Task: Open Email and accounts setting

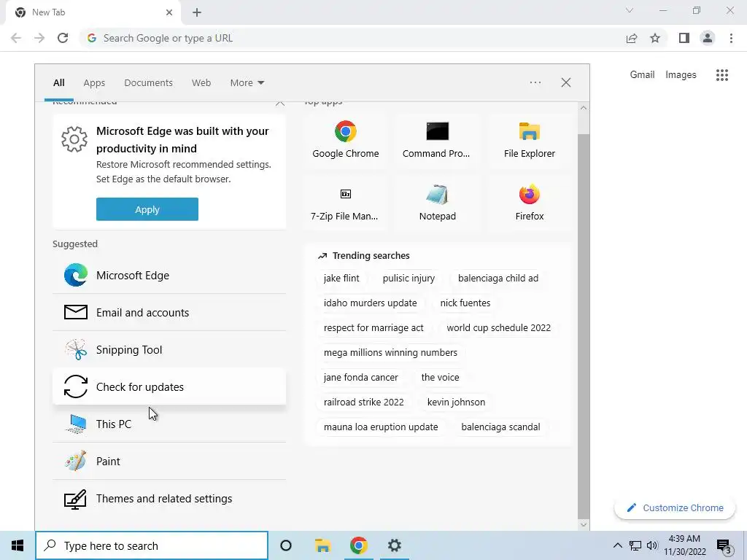Action: pos(169,312)
